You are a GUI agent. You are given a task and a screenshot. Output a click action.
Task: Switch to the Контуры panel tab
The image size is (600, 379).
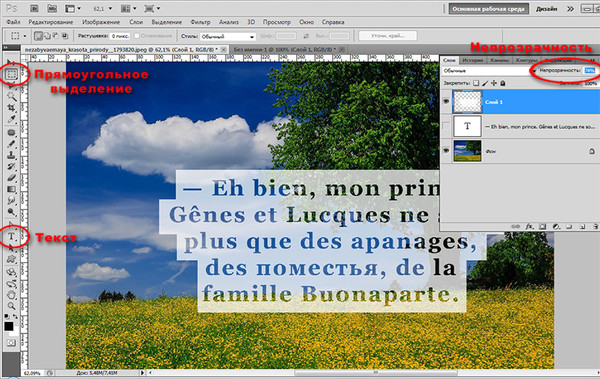coord(526,60)
